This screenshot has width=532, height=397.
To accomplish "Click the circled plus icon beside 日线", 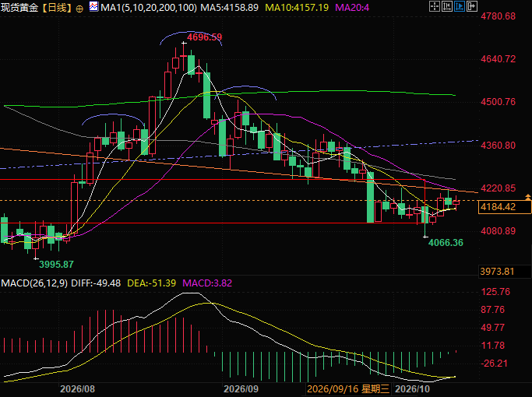I will [79, 9].
